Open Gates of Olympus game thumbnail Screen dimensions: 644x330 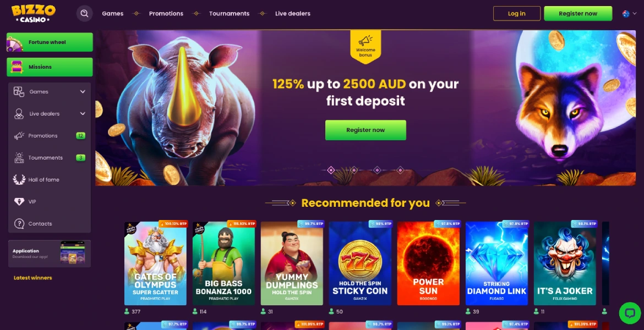(x=155, y=263)
